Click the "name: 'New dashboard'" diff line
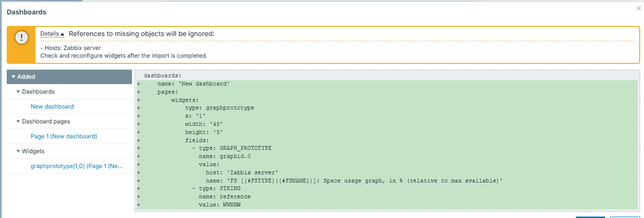 click(193, 84)
